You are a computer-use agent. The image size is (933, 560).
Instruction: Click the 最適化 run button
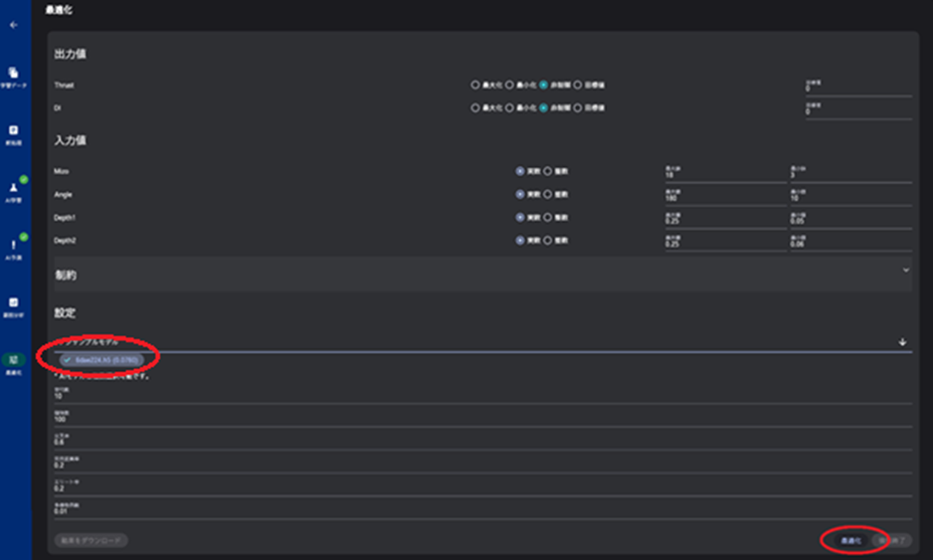tap(850, 540)
